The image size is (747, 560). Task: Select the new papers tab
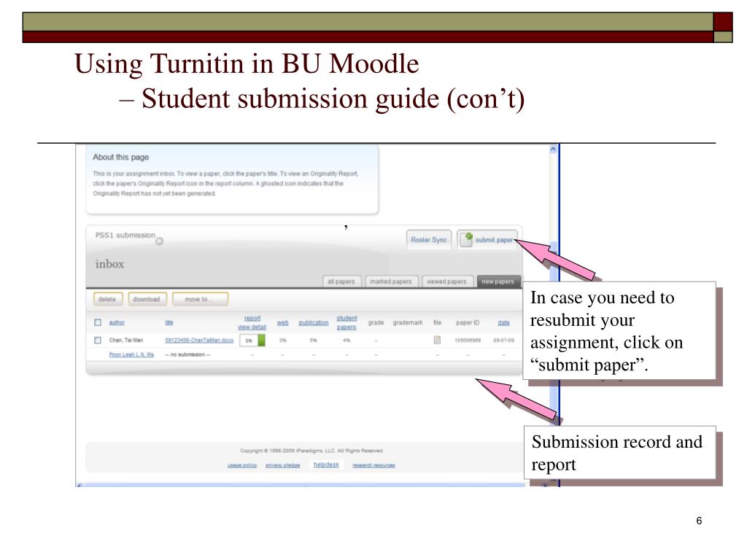point(498,281)
